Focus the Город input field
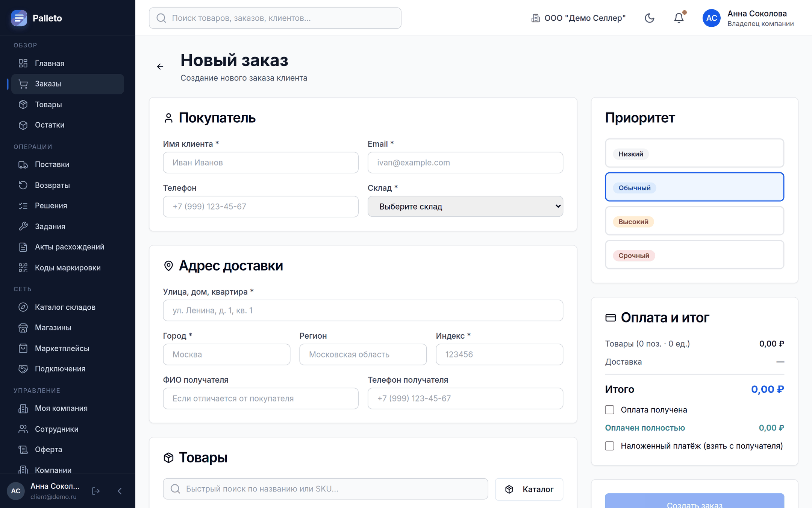This screenshot has height=508, width=812. pyautogui.click(x=226, y=354)
